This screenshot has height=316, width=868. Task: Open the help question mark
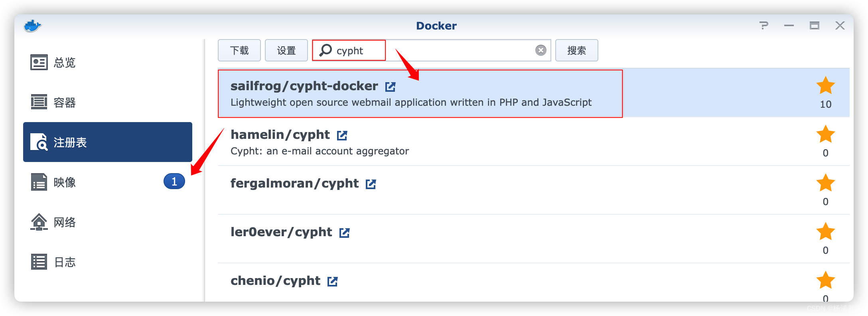[763, 26]
